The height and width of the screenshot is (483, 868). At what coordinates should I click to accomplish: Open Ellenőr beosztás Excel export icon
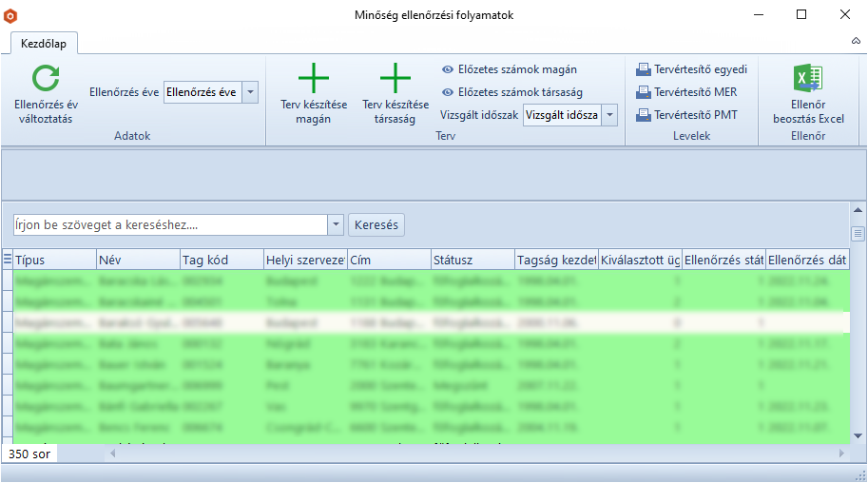click(x=808, y=78)
